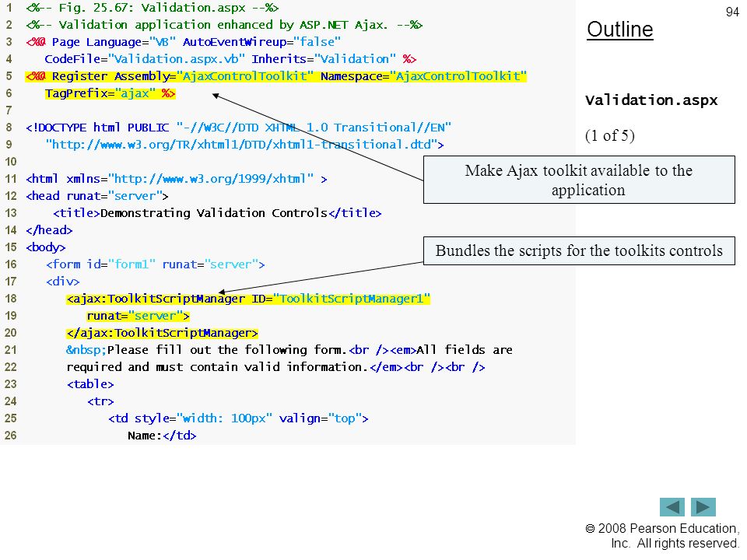
Task: Click the <body> tag
Action: click(46, 247)
